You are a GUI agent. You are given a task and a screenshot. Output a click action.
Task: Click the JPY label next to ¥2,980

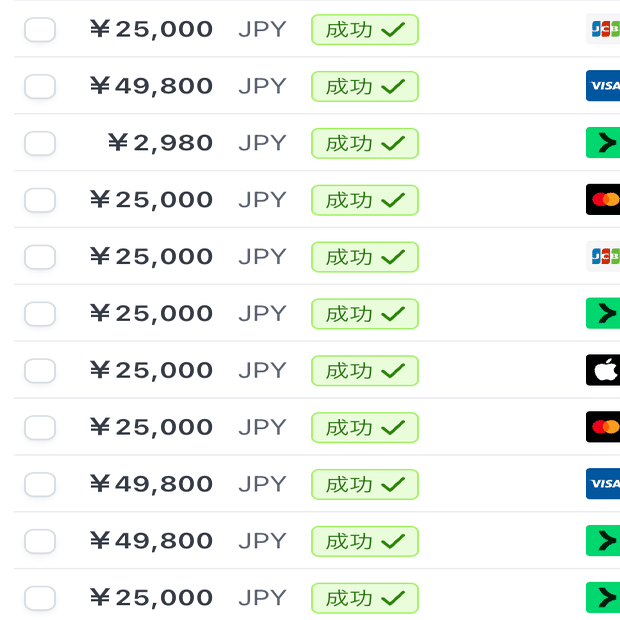coord(262,143)
